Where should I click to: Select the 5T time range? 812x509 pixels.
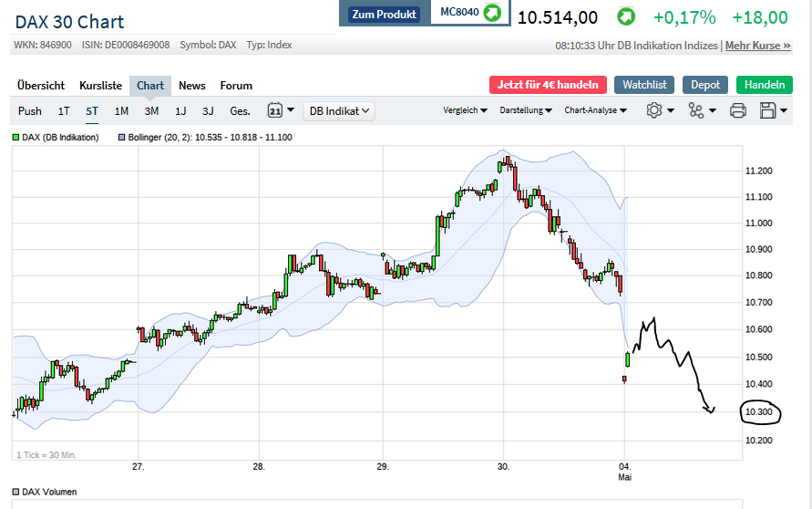(x=92, y=111)
